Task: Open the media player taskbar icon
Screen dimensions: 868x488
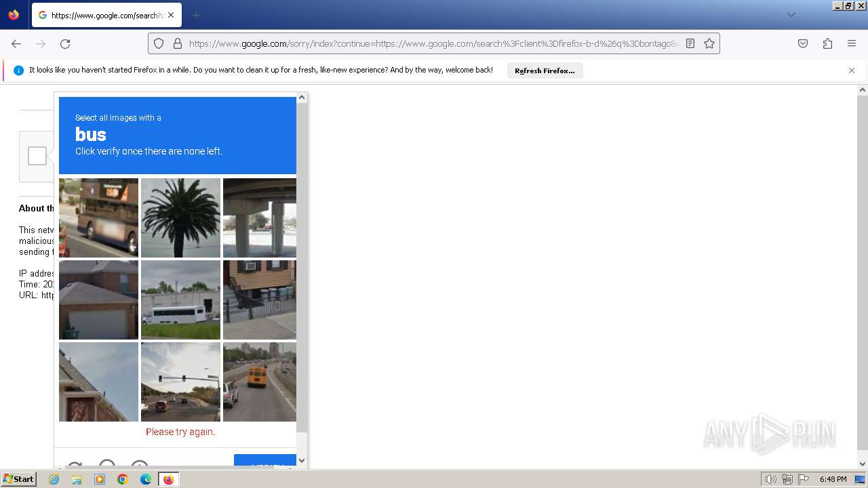Action: coord(100,479)
